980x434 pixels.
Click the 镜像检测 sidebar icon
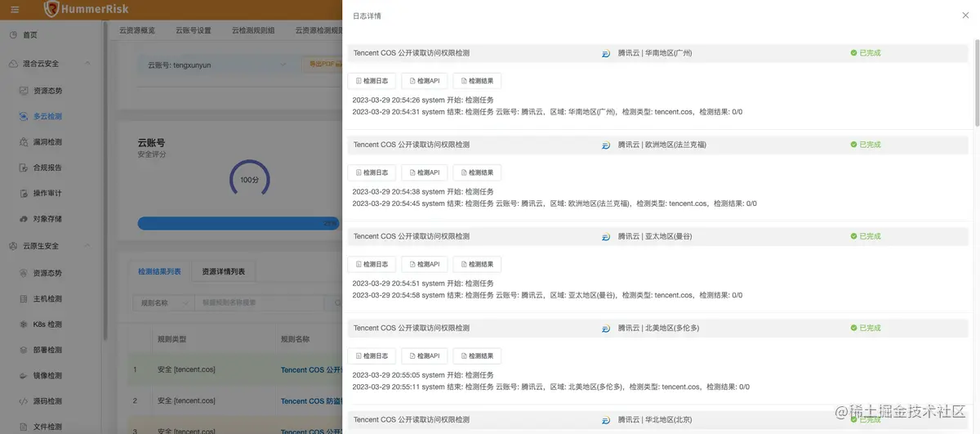pyautogui.click(x=24, y=375)
